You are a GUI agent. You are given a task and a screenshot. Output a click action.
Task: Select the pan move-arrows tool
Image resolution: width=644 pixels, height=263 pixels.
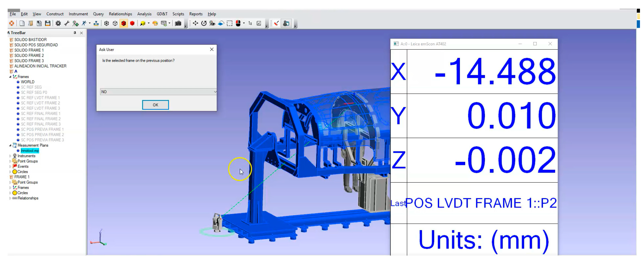(x=196, y=24)
